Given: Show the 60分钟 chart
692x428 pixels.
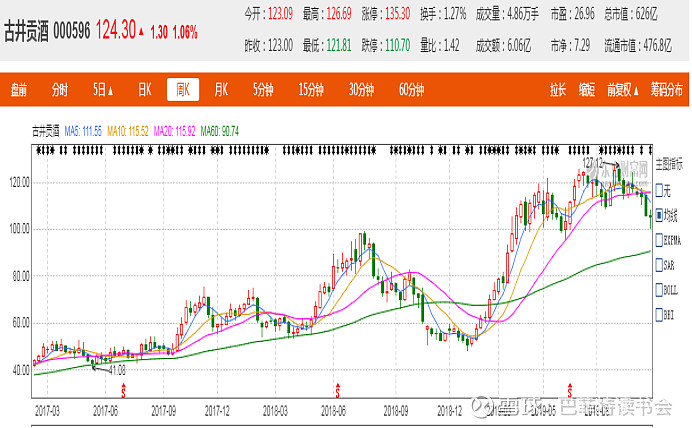Looking at the screenshot, I should [411, 90].
